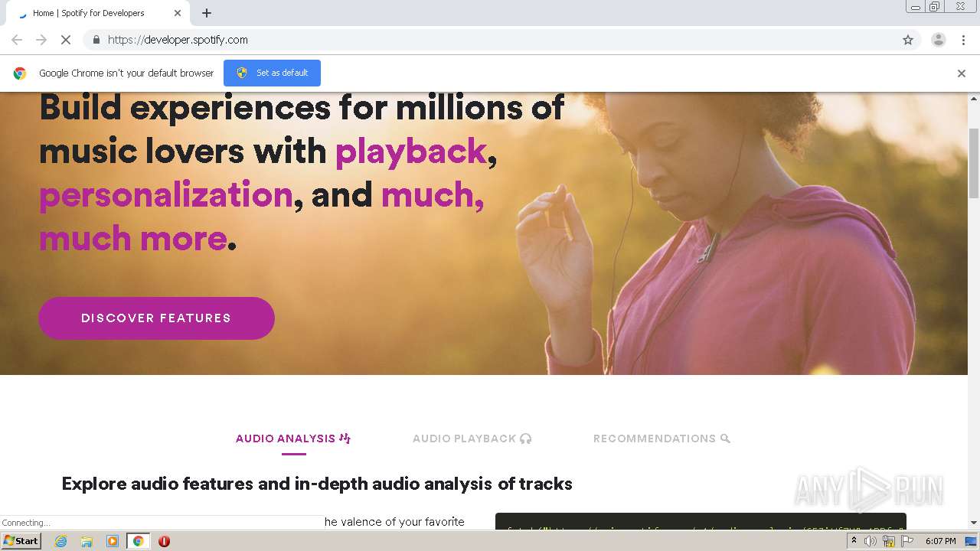Click the word "personalization" in headline

tap(166, 195)
